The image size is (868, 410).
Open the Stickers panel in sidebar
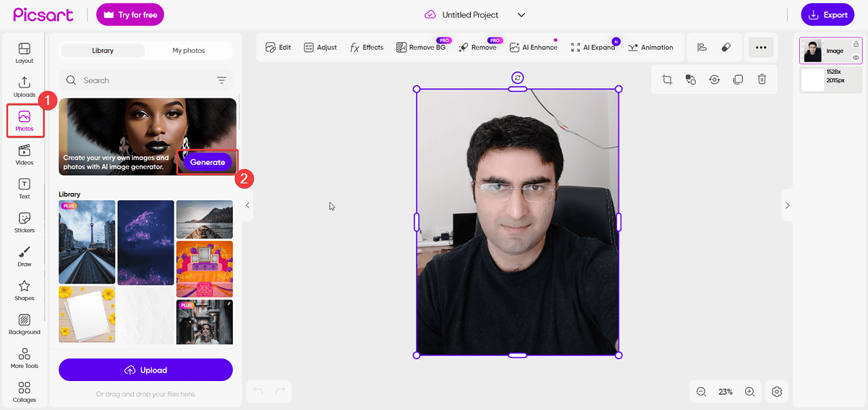(24, 222)
